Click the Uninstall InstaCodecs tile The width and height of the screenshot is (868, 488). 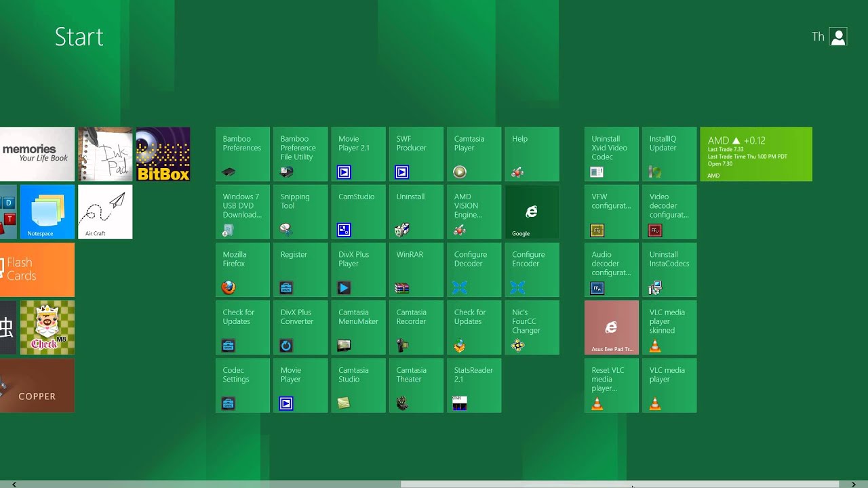coord(669,270)
